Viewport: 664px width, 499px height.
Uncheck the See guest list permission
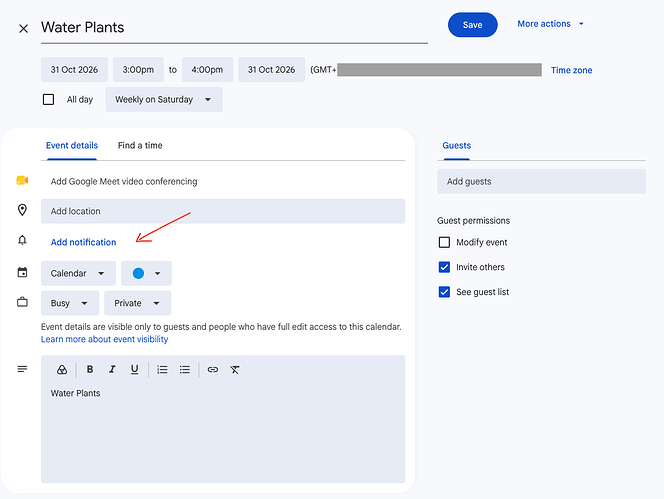(444, 292)
